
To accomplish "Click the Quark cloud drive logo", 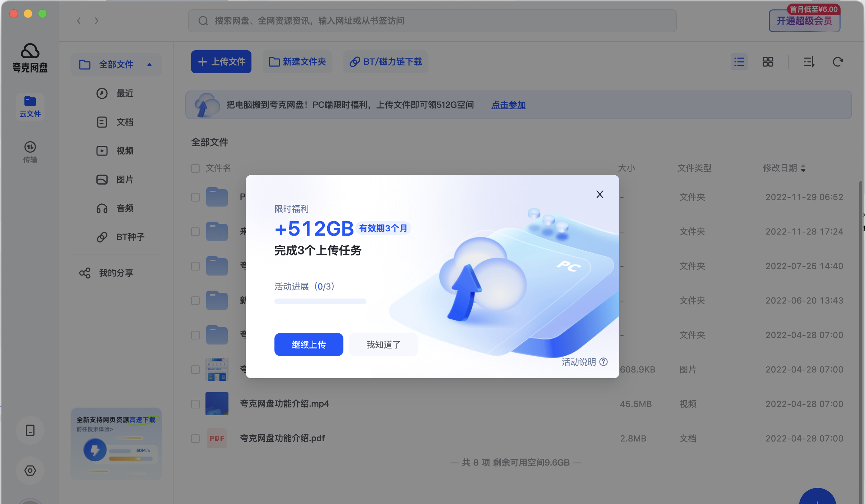I will (30, 58).
